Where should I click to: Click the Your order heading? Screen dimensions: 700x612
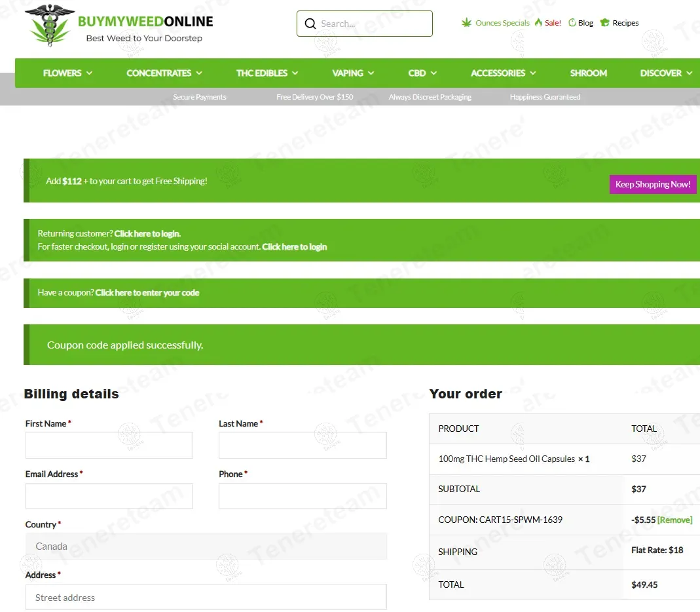pyautogui.click(x=466, y=394)
